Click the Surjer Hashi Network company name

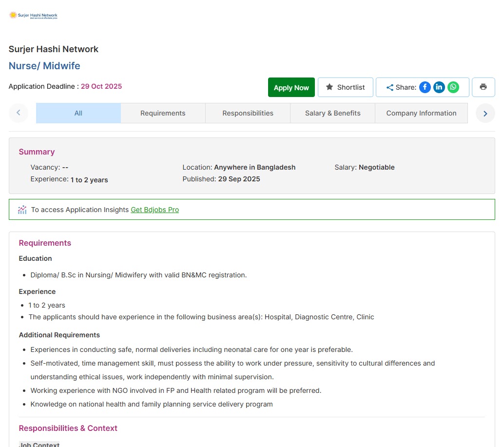click(x=54, y=49)
